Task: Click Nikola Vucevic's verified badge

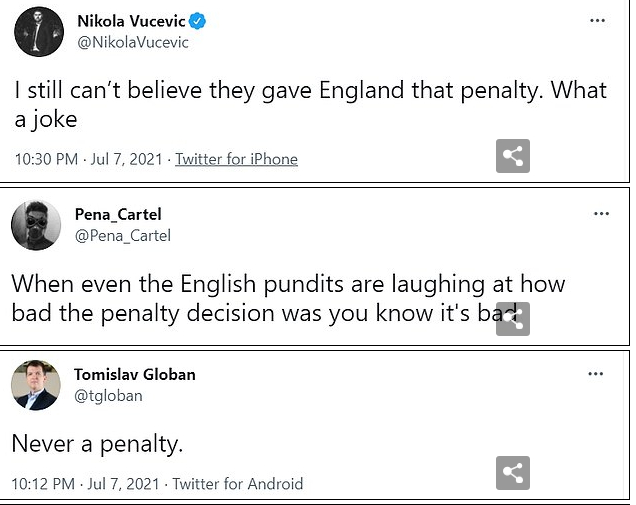Action: coord(199,22)
